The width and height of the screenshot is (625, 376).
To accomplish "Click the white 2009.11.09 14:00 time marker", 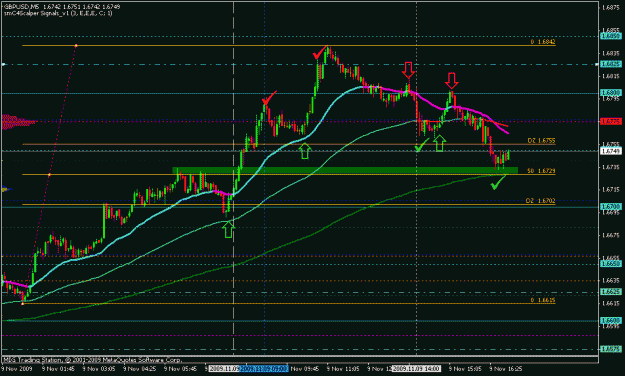I will click(x=416, y=369).
